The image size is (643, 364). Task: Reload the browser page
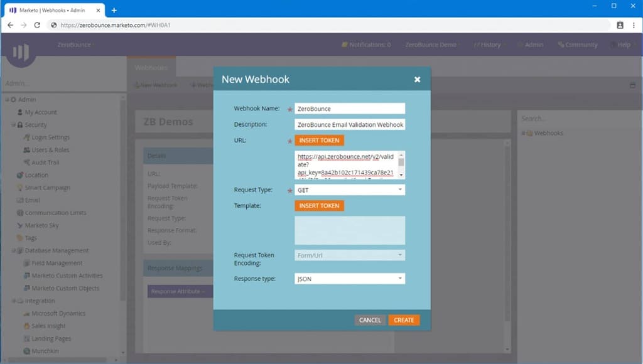37,25
